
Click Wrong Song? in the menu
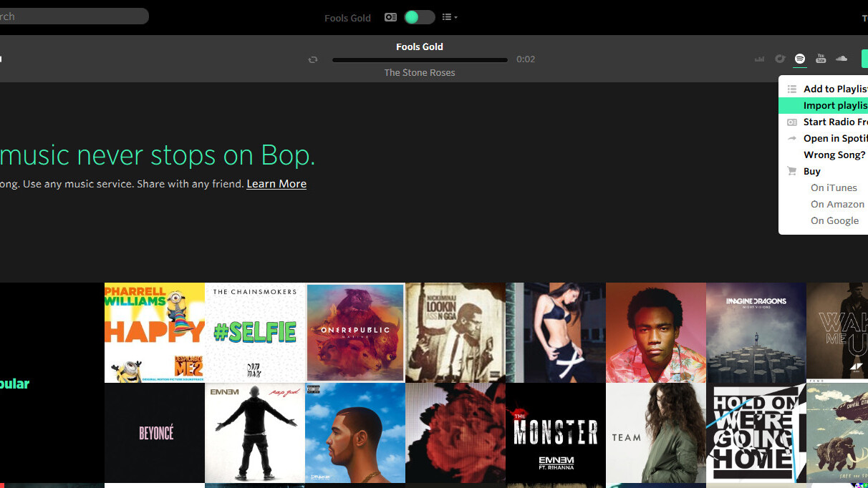coord(823,155)
